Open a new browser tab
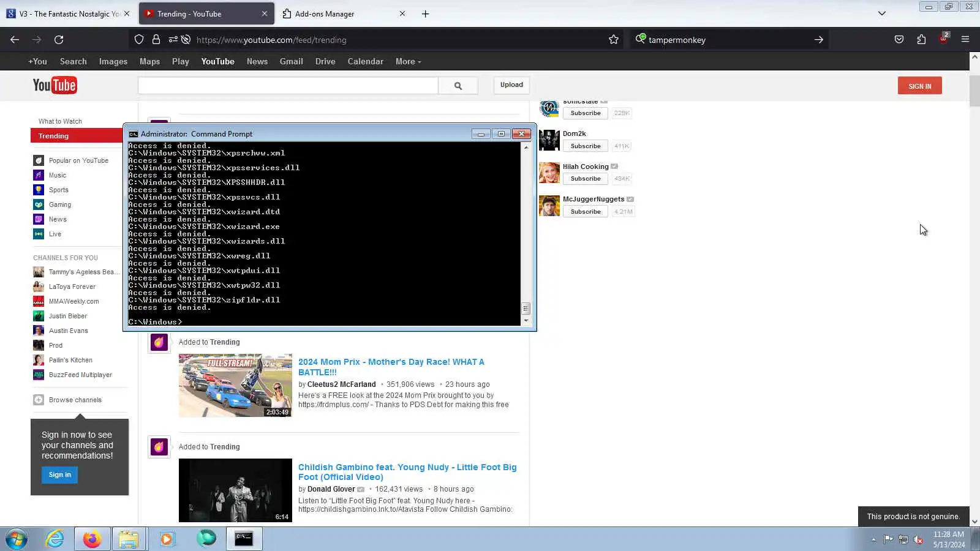Viewport: 980px width, 551px height. (425, 13)
